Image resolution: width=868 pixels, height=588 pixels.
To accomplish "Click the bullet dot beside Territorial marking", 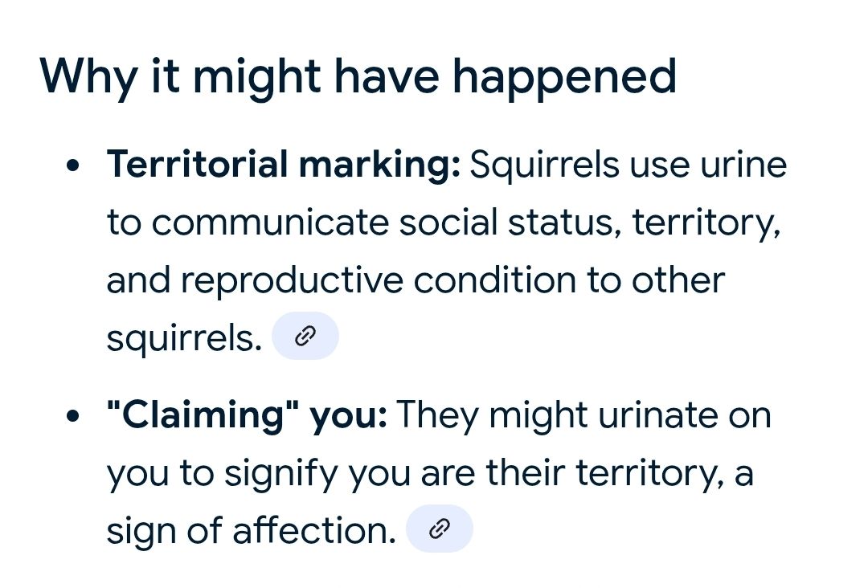I will tap(72, 165).
